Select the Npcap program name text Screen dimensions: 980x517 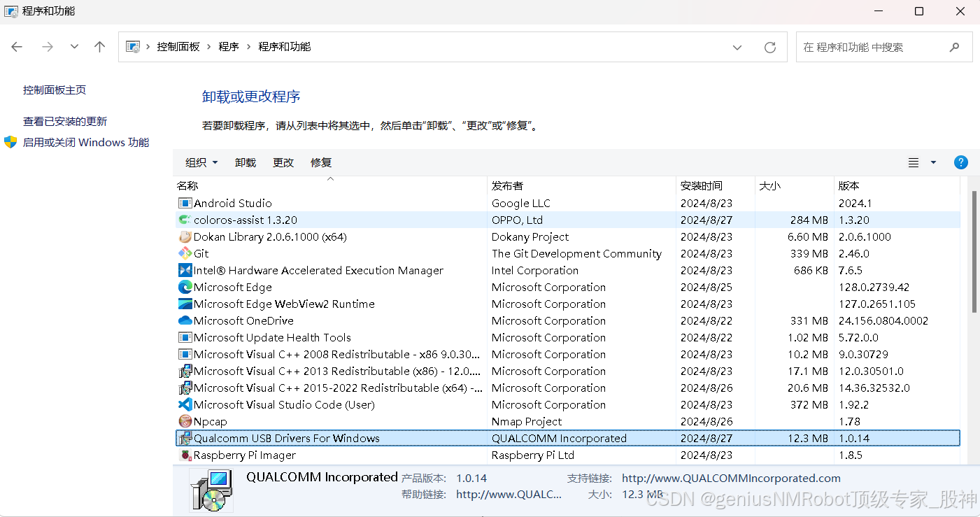(x=211, y=421)
